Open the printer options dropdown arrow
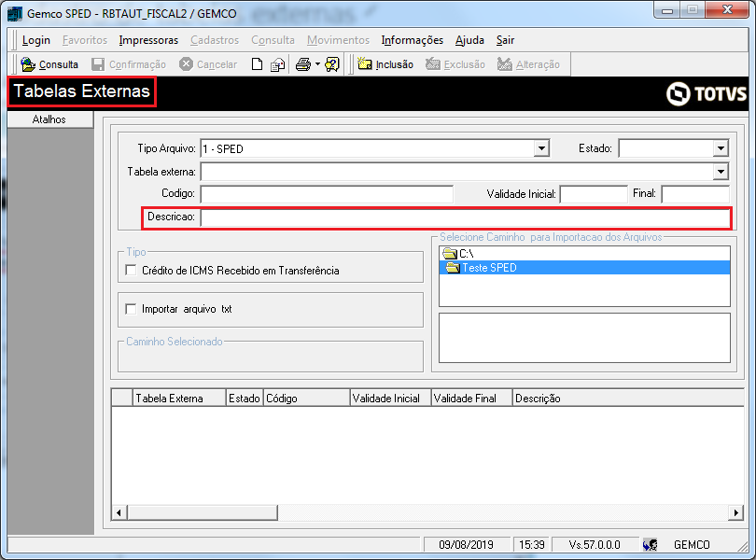The image size is (756, 560). point(317,64)
